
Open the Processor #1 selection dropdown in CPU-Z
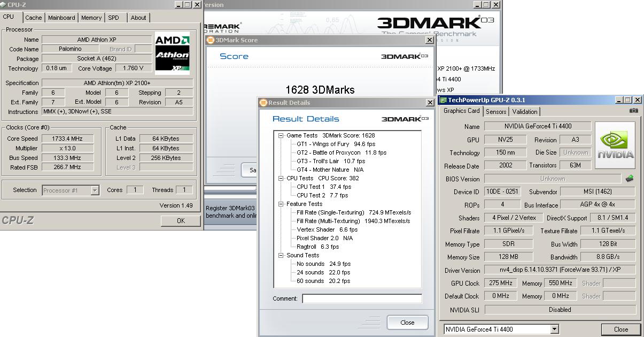click(95, 190)
